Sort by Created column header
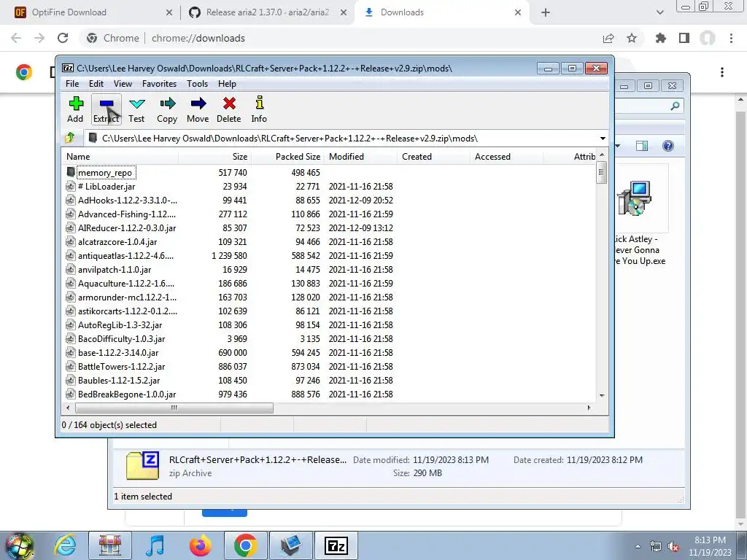This screenshot has width=747, height=560. 433,157
